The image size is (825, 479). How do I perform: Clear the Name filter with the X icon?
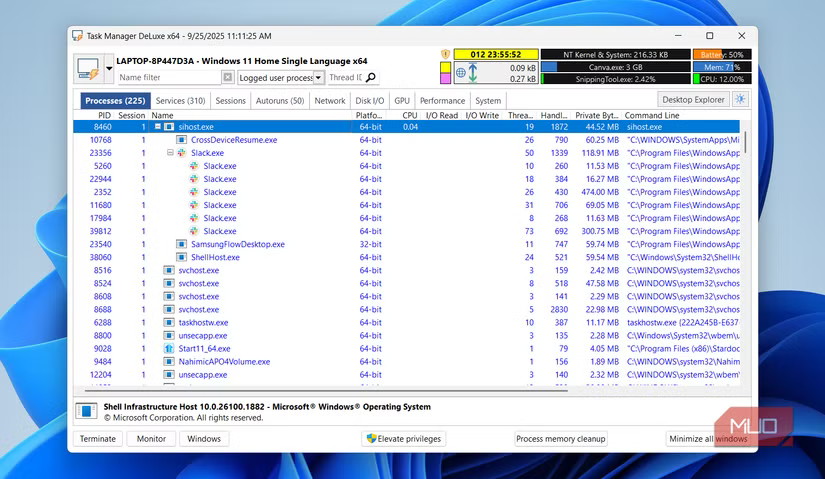228,77
